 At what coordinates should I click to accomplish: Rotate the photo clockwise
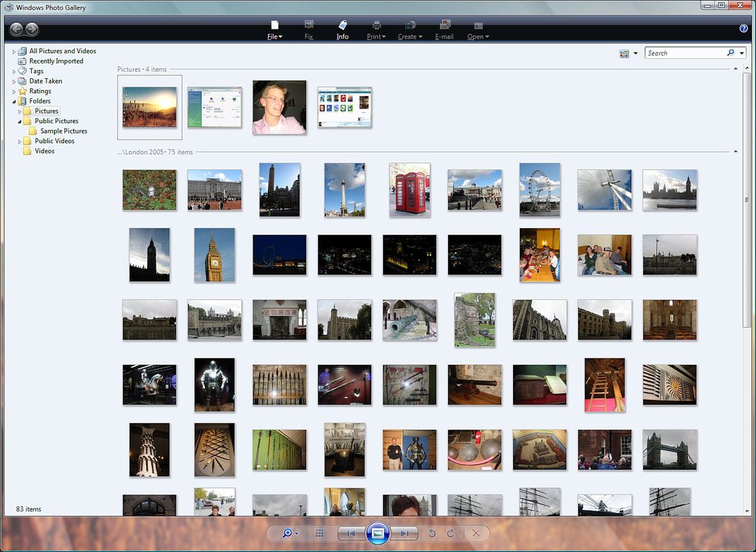(450, 533)
